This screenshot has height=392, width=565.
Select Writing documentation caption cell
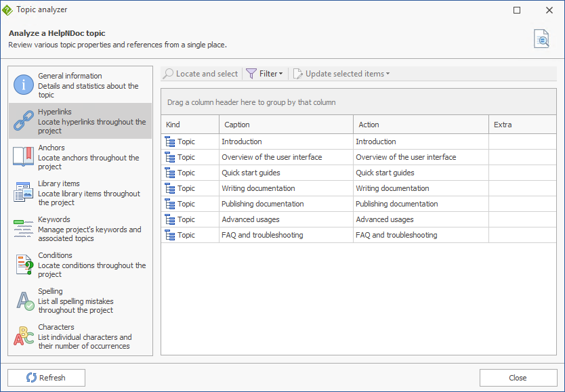pos(286,188)
